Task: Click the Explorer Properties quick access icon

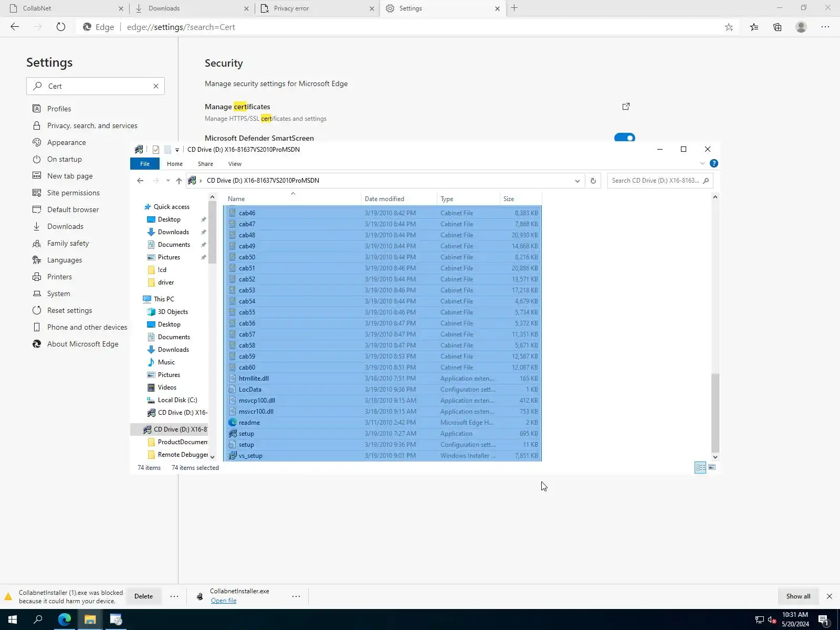Action: click(156, 150)
